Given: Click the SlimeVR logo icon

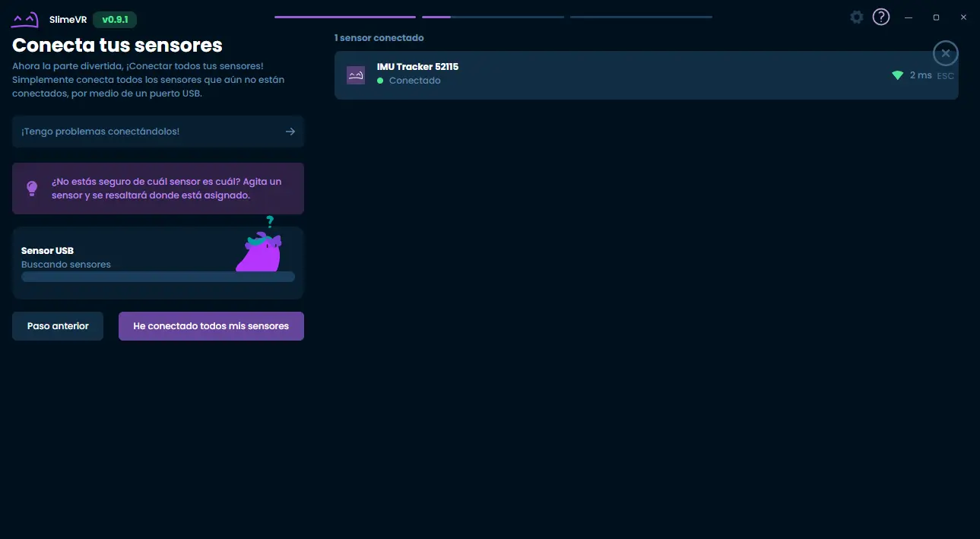Looking at the screenshot, I should 25,20.
